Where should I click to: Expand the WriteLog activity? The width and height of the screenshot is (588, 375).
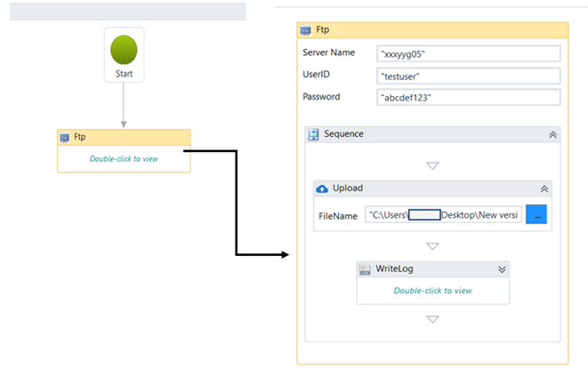pyautogui.click(x=501, y=268)
